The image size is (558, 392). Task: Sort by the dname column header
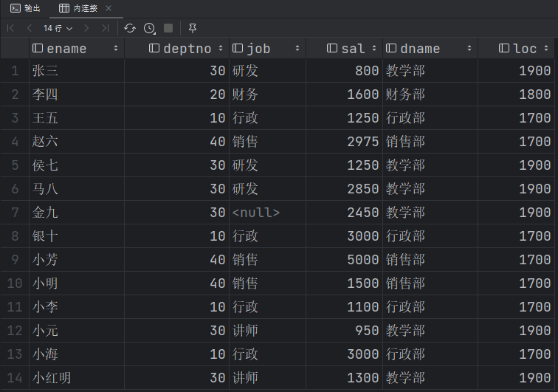pos(430,49)
